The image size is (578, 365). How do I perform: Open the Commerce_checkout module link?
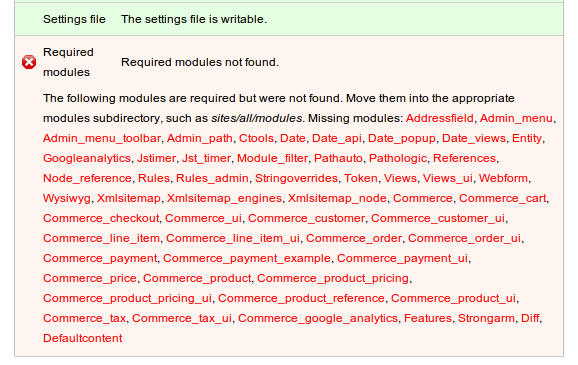tap(101, 218)
